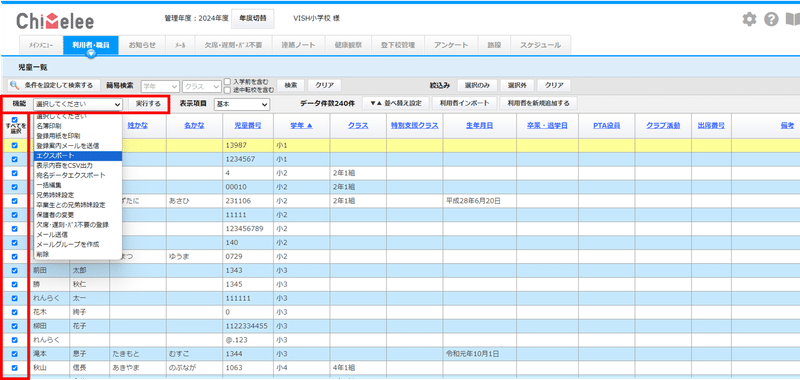Click the Chimelee logo
This screenshot has height=380, width=800.
55,21
